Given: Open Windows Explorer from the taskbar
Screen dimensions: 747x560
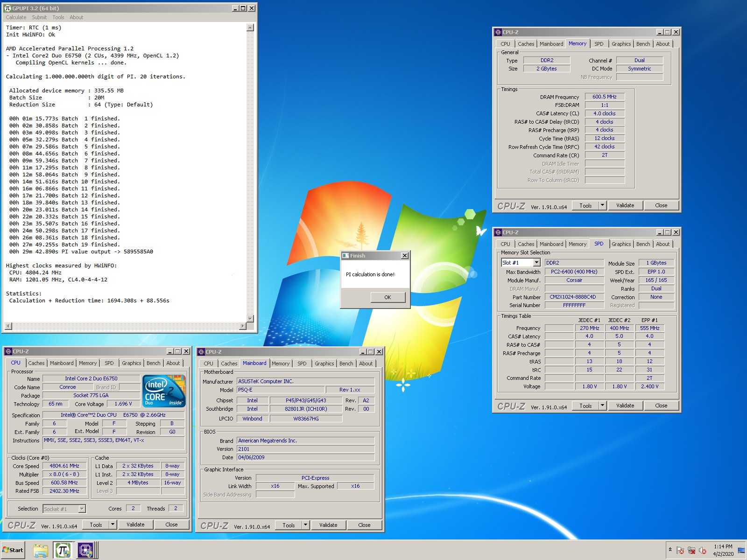Looking at the screenshot, I should pyautogui.click(x=41, y=550).
